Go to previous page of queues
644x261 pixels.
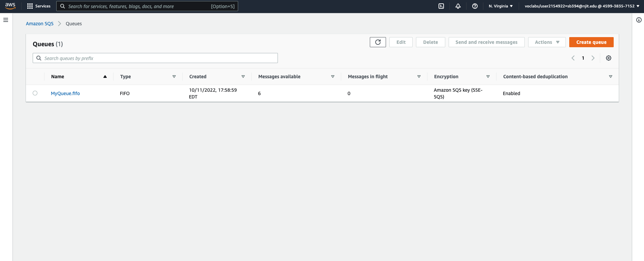coord(573,58)
